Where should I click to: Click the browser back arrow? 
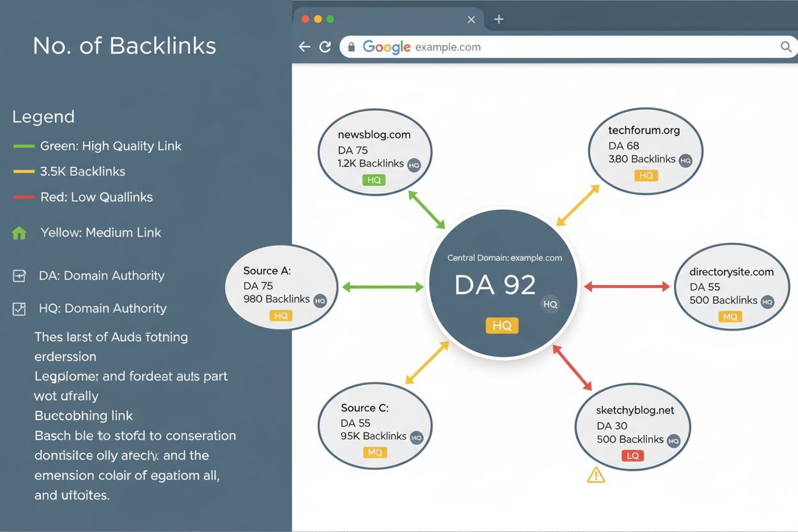[304, 47]
